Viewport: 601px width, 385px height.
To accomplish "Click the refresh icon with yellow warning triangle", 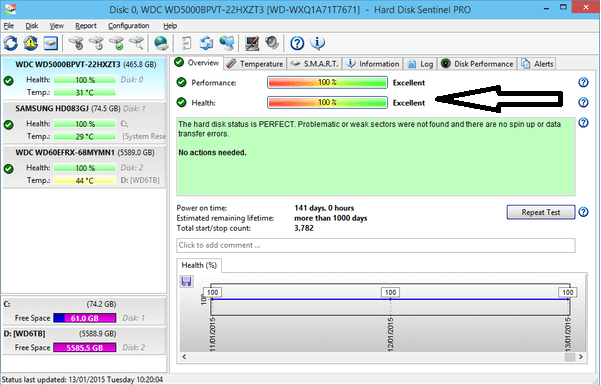I will 31,43.
